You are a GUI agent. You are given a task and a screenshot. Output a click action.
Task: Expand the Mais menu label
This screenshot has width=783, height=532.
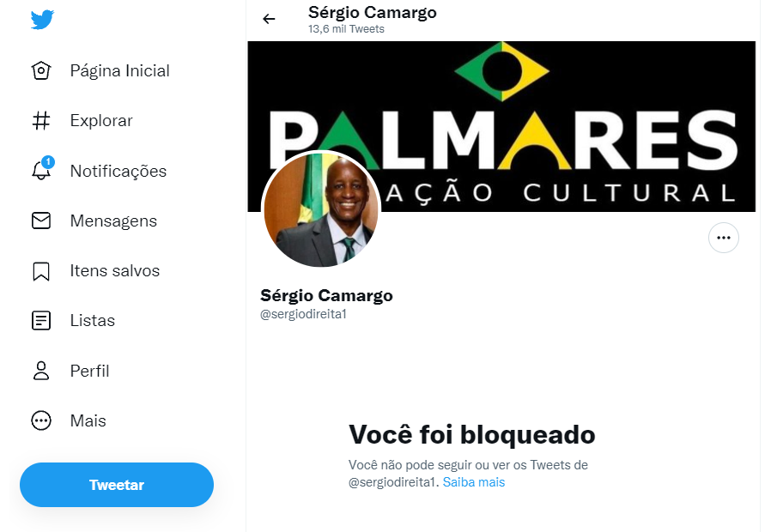pos(88,420)
